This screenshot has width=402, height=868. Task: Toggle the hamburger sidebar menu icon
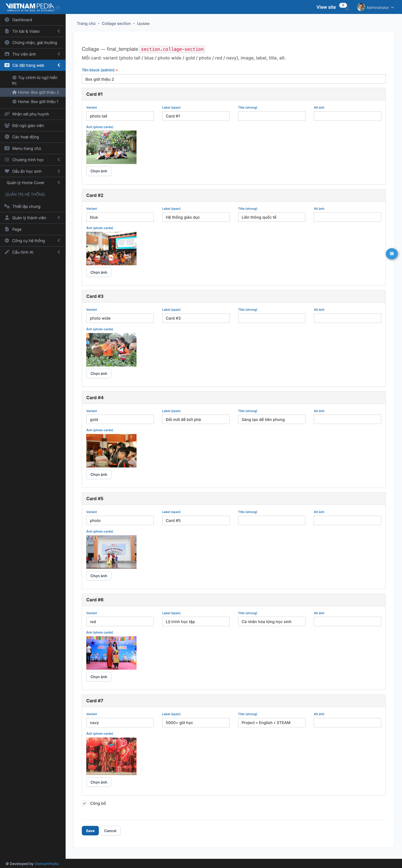[58, 7]
